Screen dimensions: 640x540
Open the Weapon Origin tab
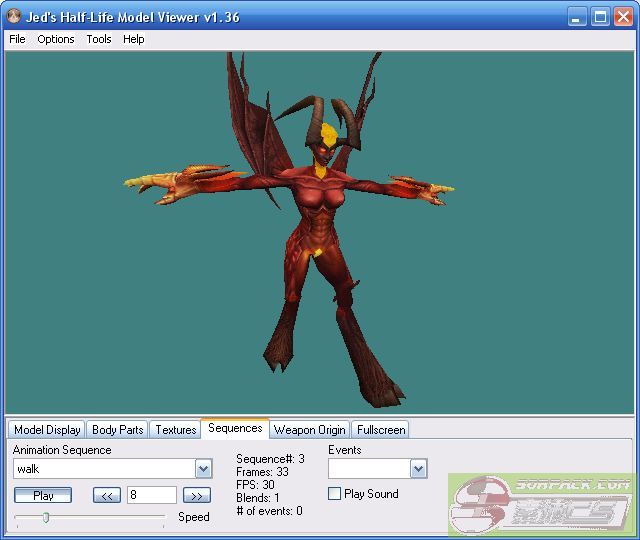click(309, 430)
